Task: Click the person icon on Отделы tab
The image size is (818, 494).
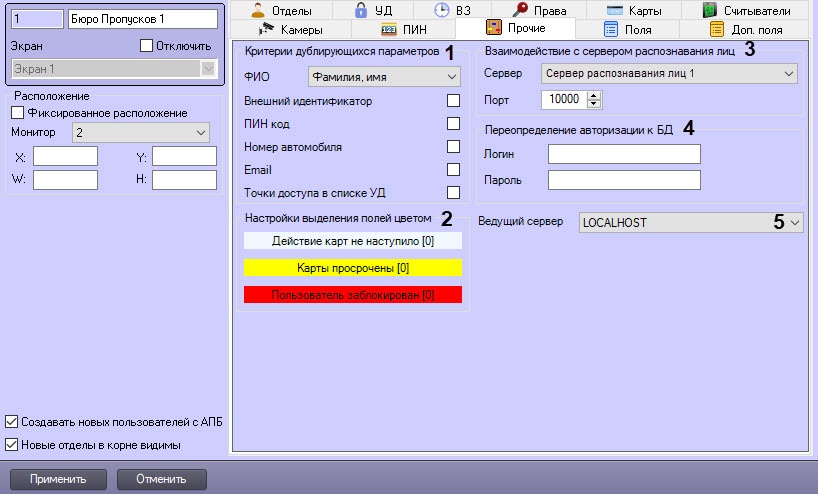Action: click(257, 10)
